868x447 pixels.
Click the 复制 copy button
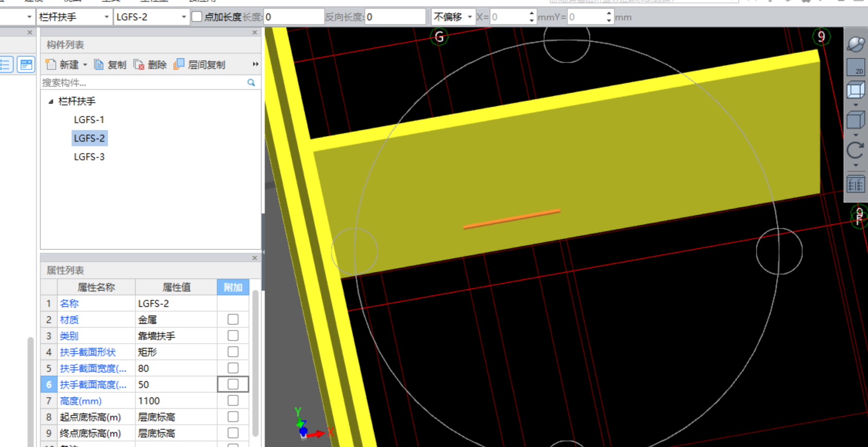110,64
